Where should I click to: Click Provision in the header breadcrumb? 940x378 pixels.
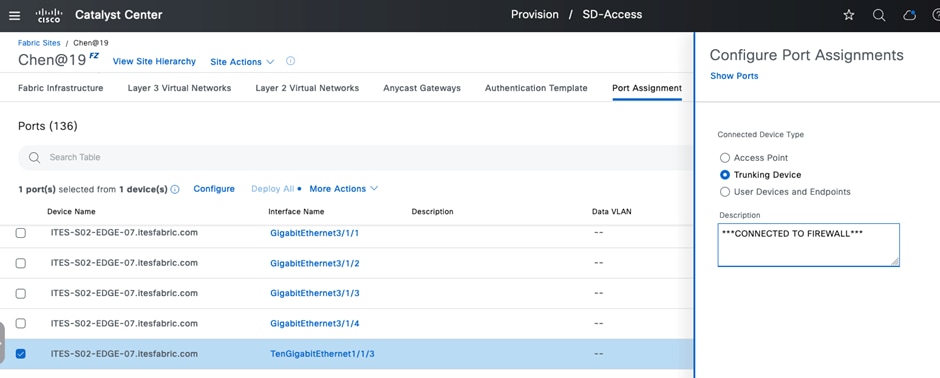[535, 14]
